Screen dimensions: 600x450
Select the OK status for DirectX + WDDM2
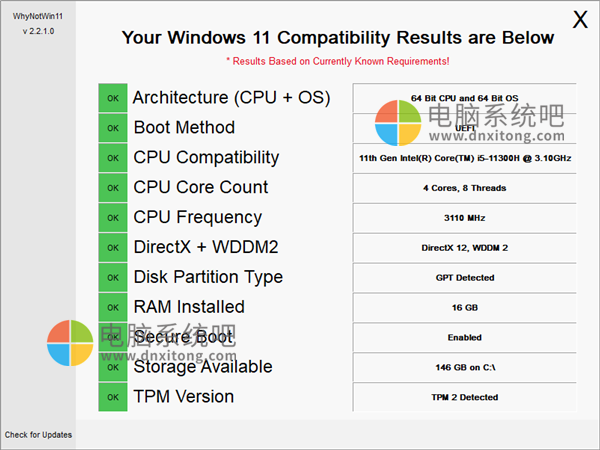point(113,248)
